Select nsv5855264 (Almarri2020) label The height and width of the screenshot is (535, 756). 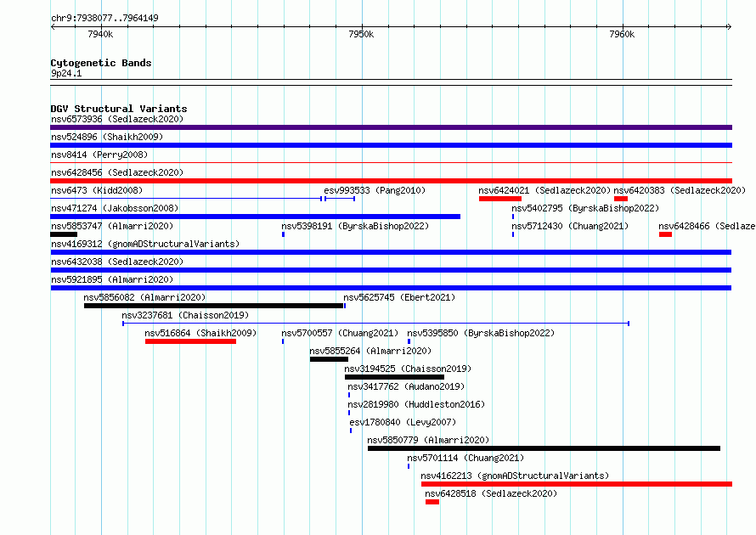pyautogui.click(x=370, y=351)
